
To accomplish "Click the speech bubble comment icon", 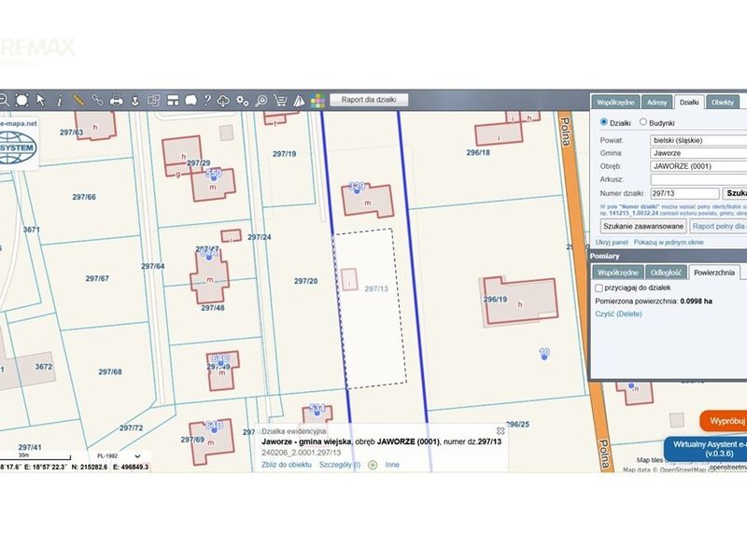I will click(x=191, y=100).
